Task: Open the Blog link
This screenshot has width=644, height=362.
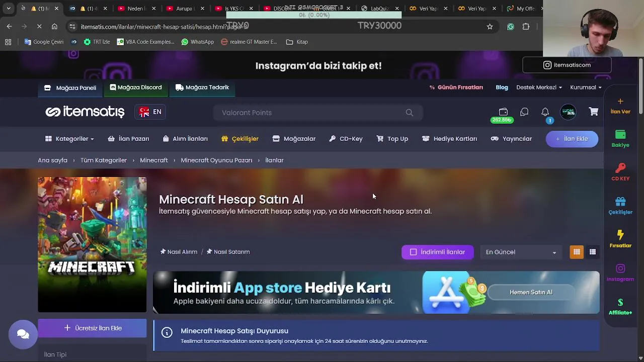Action: click(502, 87)
